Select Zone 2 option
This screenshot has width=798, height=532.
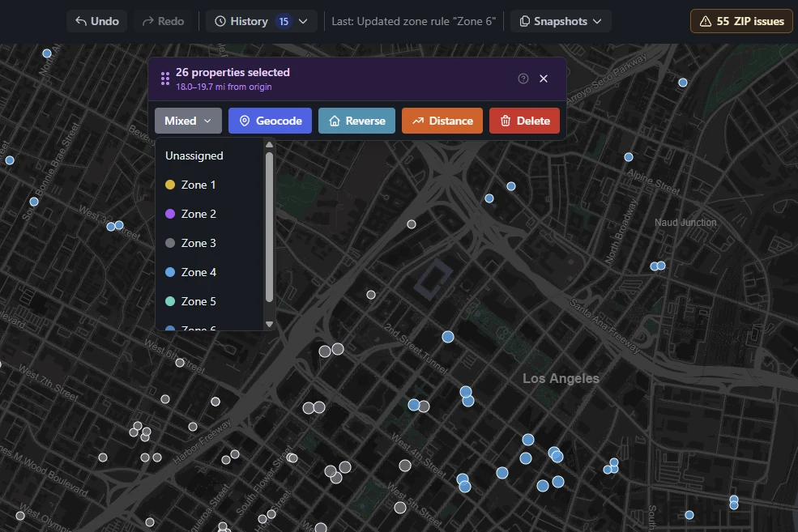click(x=210, y=214)
